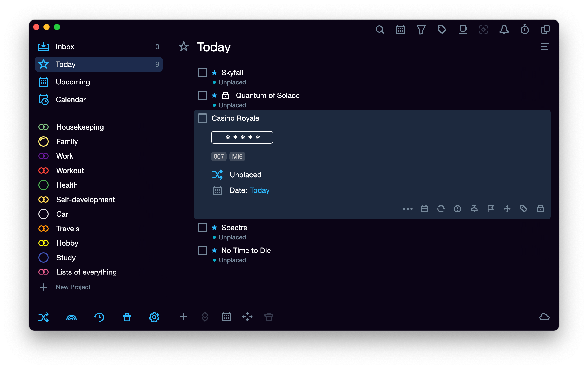The height and width of the screenshot is (369, 588).
Task: Click the calendar icon in bottom toolbar
Action: pos(226,317)
